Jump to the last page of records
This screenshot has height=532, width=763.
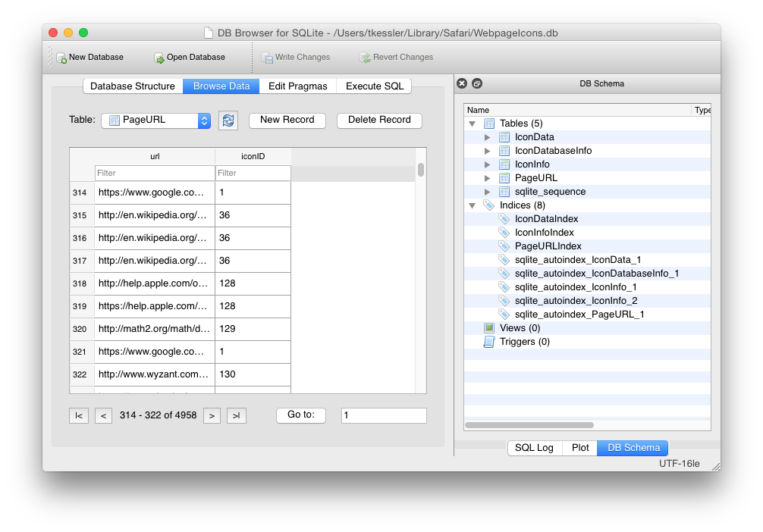237,416
